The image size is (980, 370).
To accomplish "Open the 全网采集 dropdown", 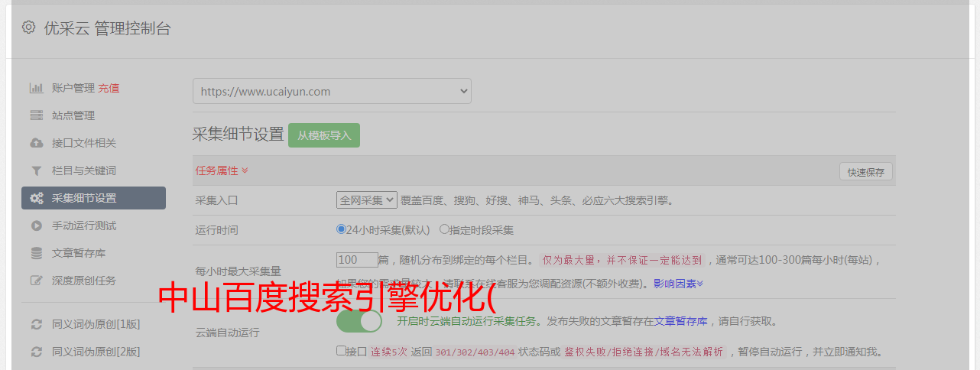I will (367, 200).
